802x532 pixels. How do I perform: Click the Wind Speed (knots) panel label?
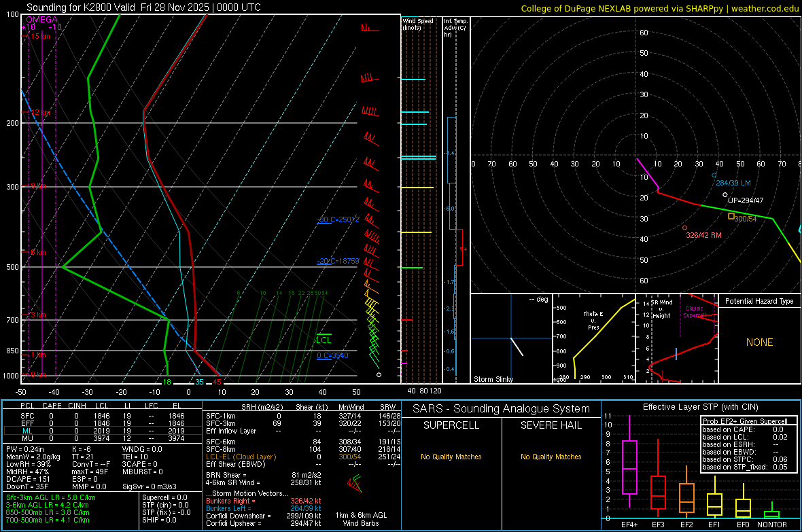417,24
